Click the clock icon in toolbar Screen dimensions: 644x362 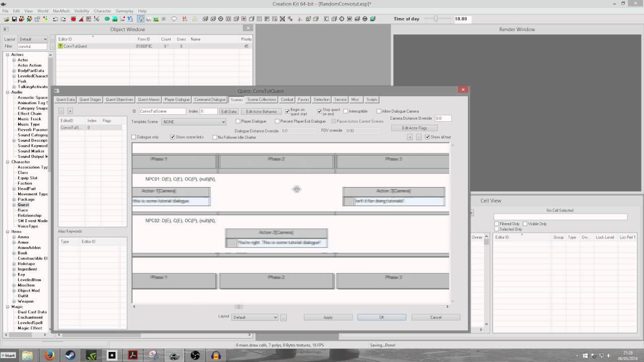point(220,19)
